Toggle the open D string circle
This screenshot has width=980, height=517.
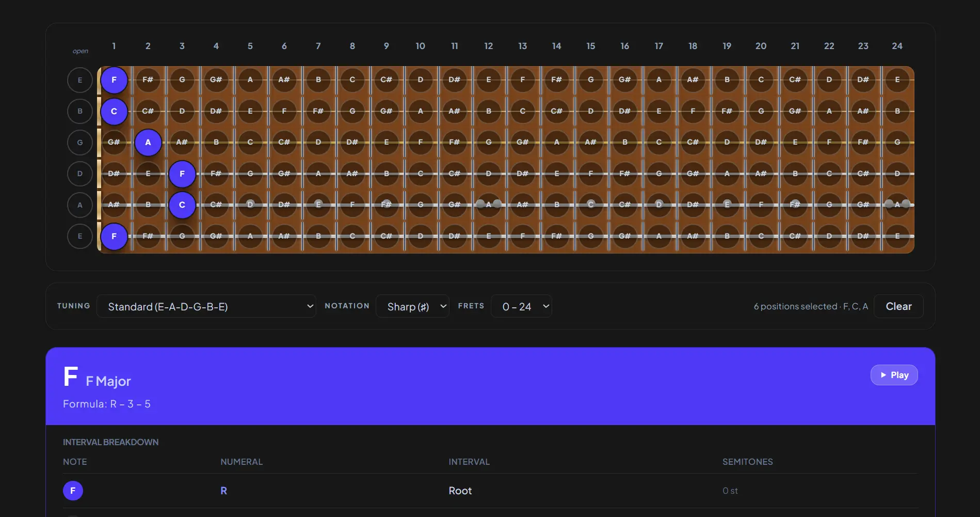pos(80,174)
